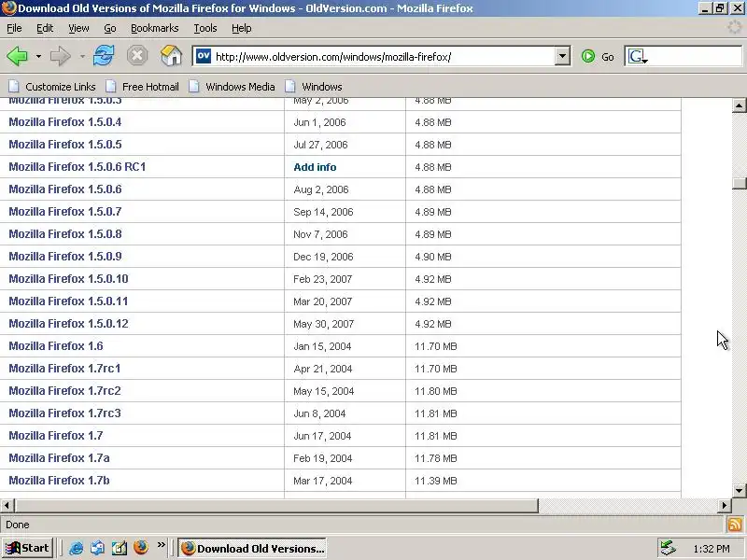Select the 11.39 MB size cell
The image size is (747, 560).
[x=435, y=481]
